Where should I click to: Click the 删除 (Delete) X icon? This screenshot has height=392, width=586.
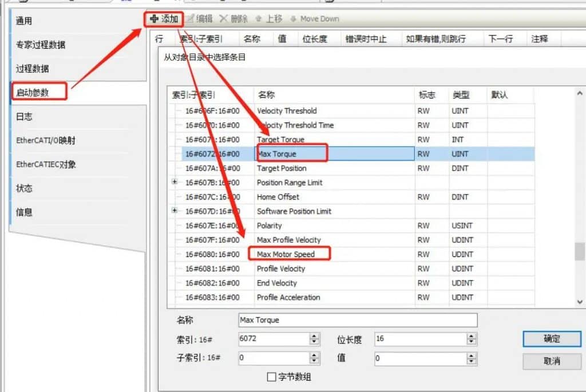coord(223,19)
